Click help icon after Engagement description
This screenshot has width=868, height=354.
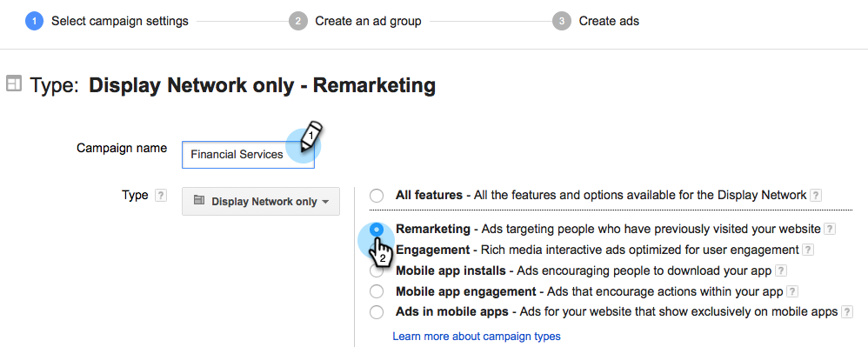pos(808,250)
